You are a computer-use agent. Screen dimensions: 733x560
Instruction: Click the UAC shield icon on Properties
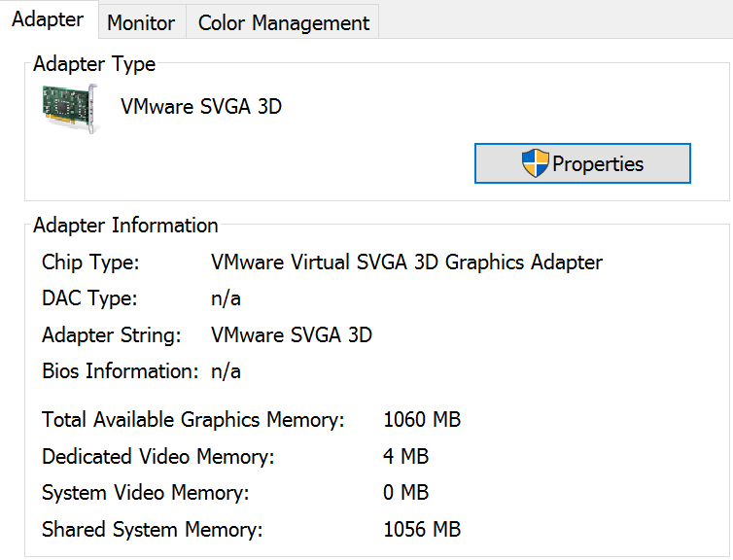[536, 163]
